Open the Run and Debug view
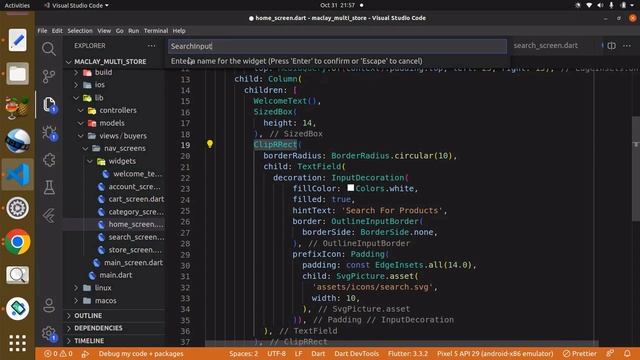Viewport: 640px width, 360px height. (x=49, y=133)
